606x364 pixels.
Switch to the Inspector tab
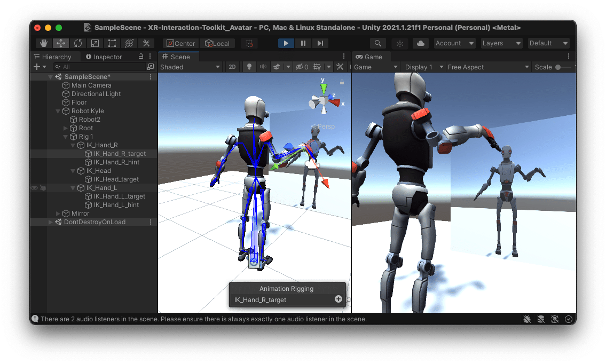coord(104,57)
